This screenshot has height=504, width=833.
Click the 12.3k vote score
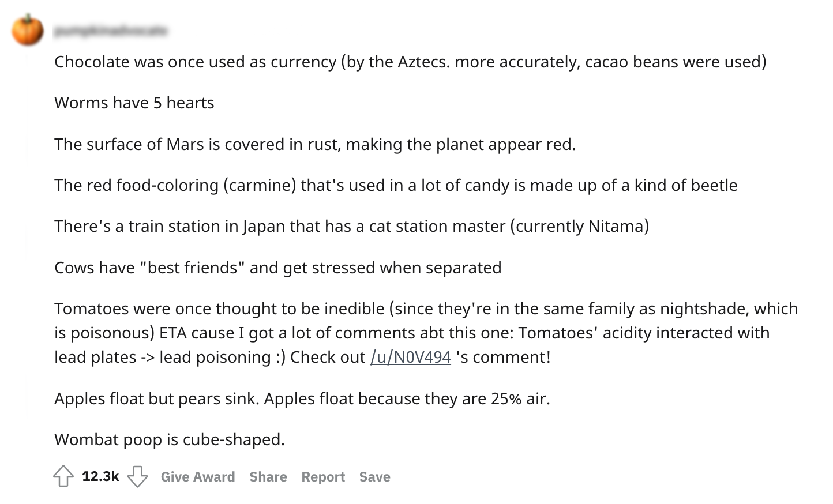tap(100, 476)
